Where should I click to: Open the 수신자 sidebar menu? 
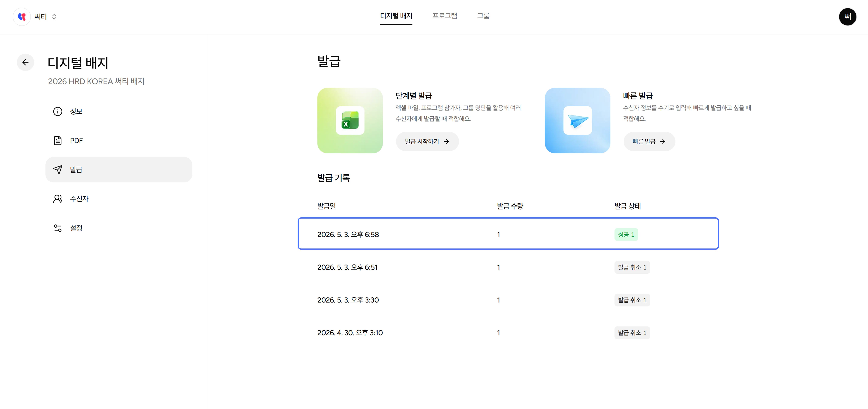(x=119, y=199)
